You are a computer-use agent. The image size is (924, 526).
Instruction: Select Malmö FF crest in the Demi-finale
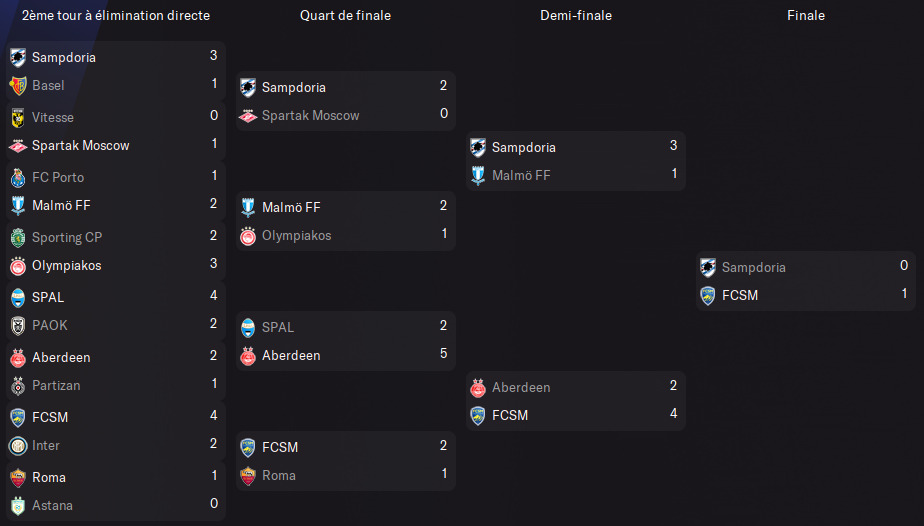point(478,176)
